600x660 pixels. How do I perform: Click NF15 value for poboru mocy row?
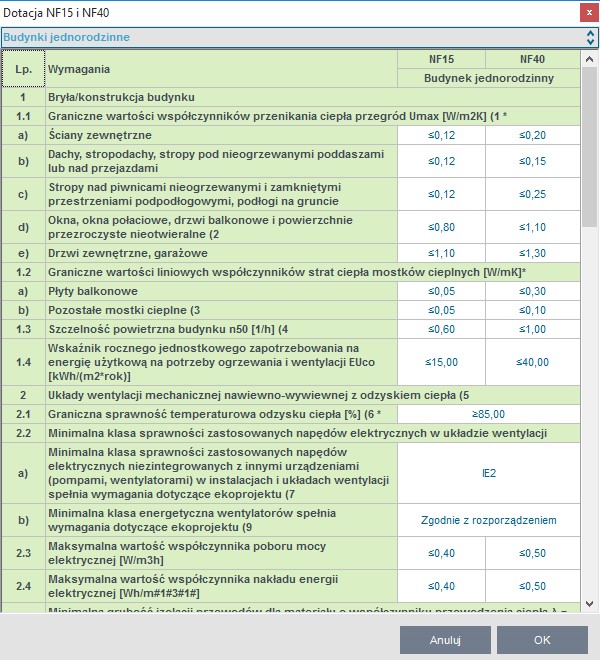point(441,553)
